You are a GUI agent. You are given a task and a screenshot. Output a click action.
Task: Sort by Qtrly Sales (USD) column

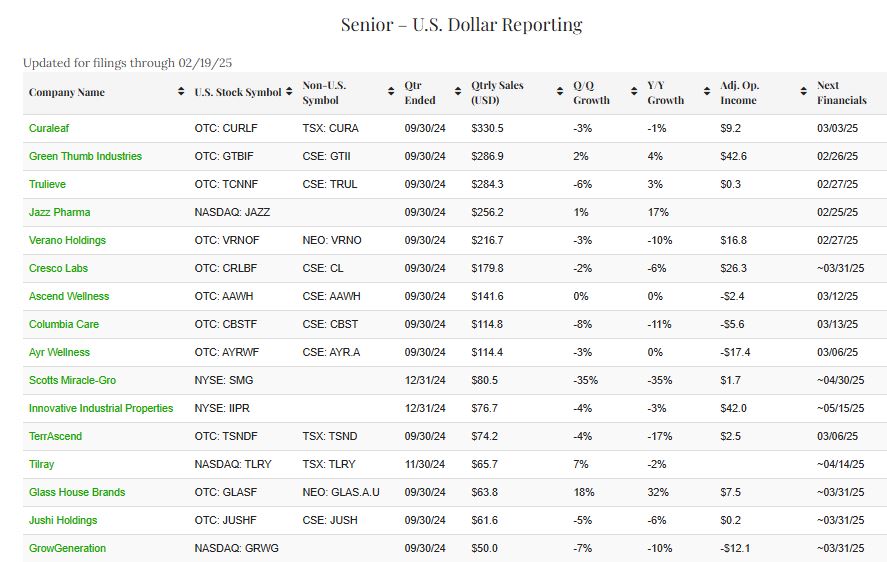497,93
